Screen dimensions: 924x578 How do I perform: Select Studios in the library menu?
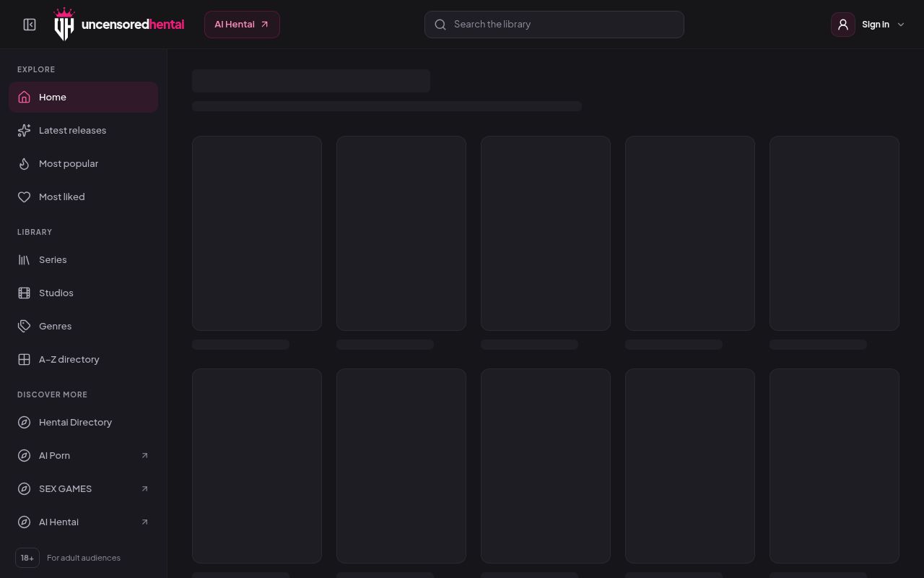tap(83, 293)
